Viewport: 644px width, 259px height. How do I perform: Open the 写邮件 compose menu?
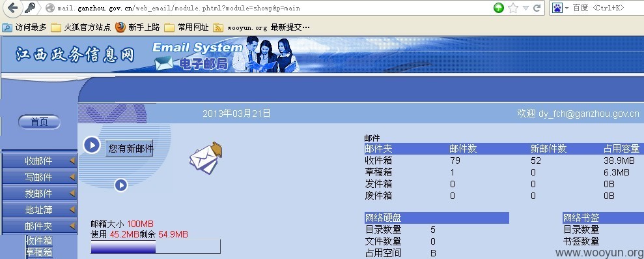39,177
